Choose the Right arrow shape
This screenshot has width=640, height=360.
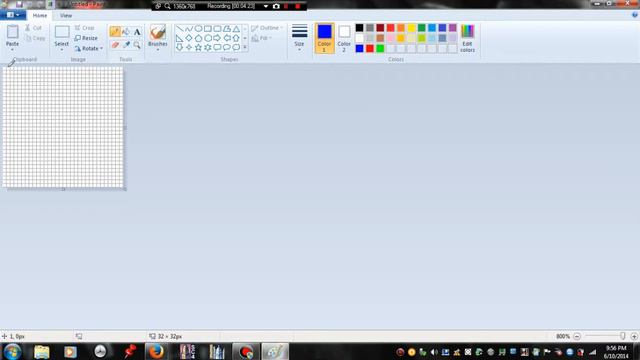pyautogui.click(x=217, y=38)
